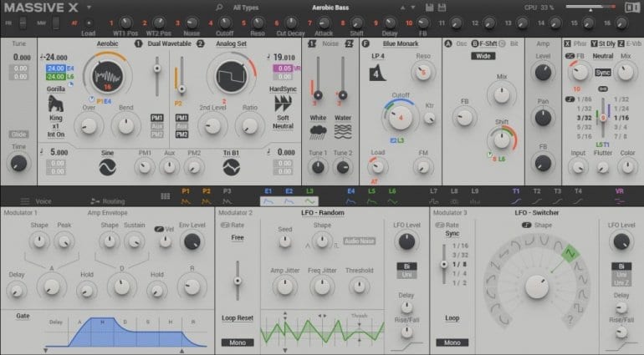Image resolution: width=644 pixels, height=355 pixels.
Task: Open the LFO - Switcher type menu
Action: 537,213
